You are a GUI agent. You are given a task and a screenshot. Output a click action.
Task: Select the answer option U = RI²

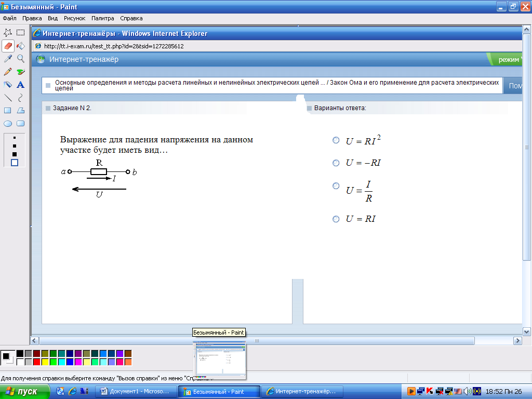tap(336, 140)
